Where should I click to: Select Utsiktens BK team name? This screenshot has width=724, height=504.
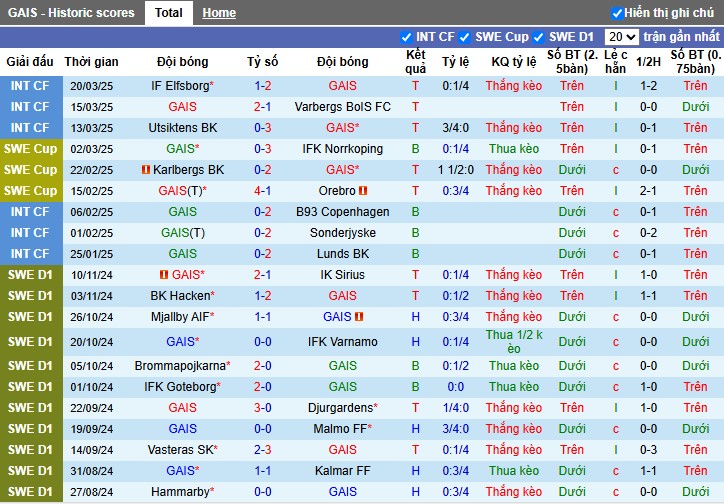(x=182, y=128)
